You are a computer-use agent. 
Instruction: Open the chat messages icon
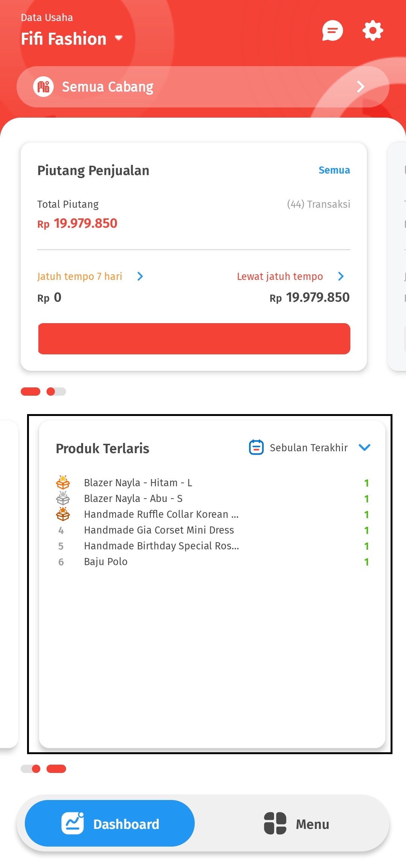[x=332, y=31]
